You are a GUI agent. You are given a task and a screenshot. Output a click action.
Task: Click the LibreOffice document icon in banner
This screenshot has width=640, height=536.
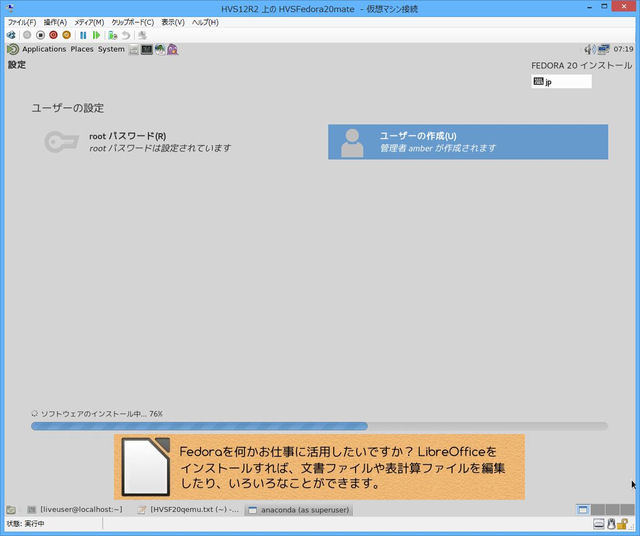click(x=146, y=467)
